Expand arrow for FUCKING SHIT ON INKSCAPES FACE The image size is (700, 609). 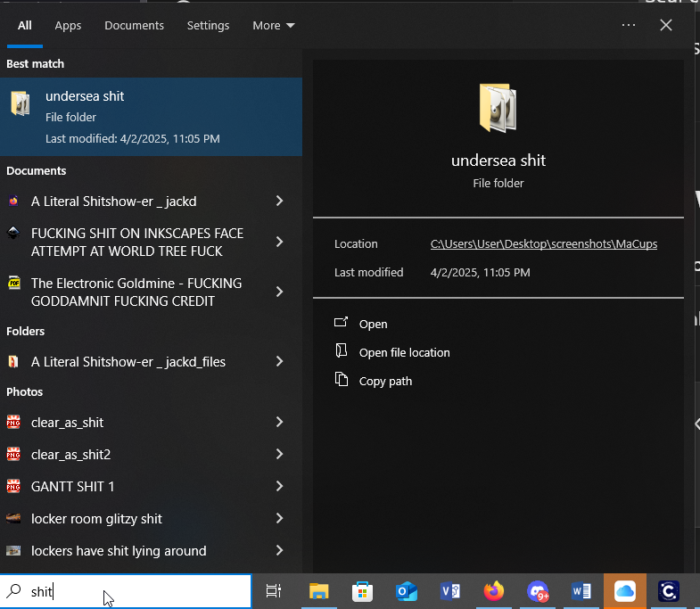coord(279,242)
